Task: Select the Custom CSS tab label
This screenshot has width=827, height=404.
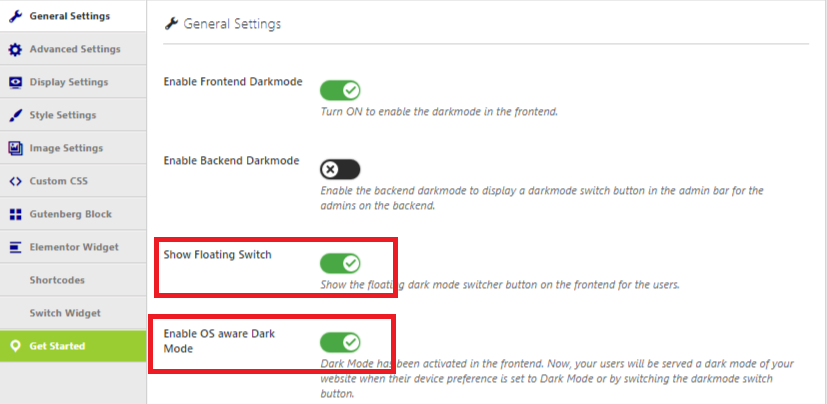Action: [x=59, y=181]
